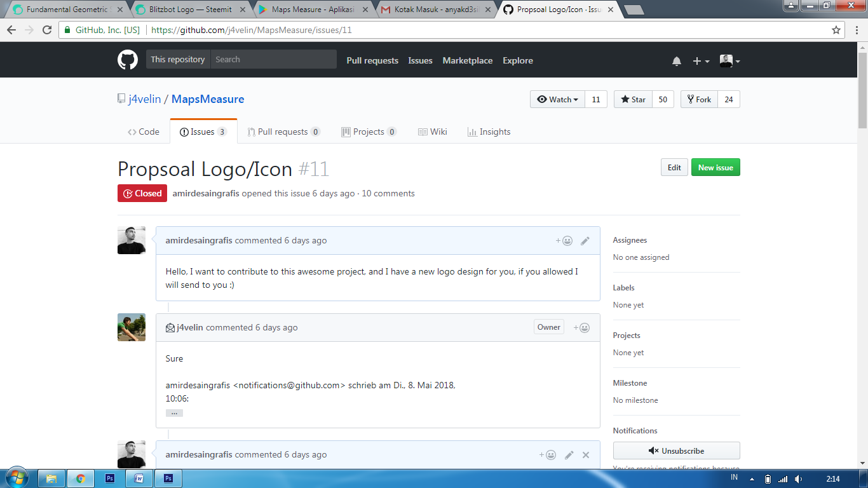Open Explore in top navigation
The width and height of the screenshot is (868, 488).
(x=518, y=60)
